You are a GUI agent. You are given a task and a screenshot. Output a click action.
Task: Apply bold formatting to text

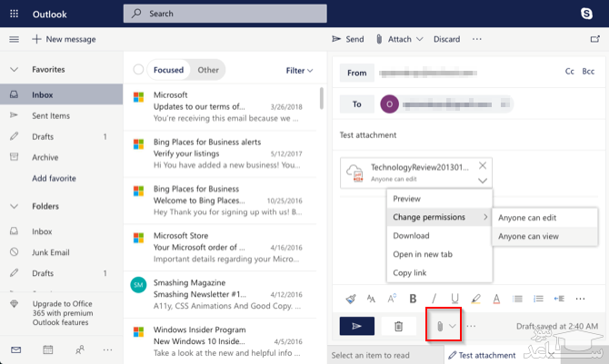pos(413,298)
